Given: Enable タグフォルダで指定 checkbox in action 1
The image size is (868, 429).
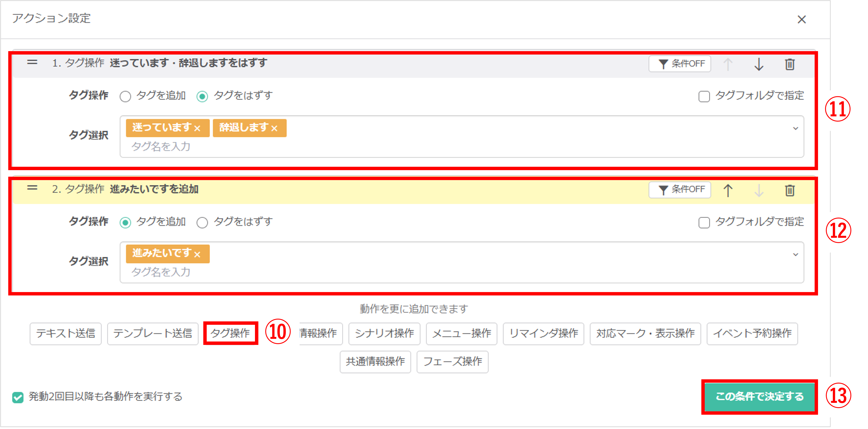Looking at the screenshot, I should (704, 97).
